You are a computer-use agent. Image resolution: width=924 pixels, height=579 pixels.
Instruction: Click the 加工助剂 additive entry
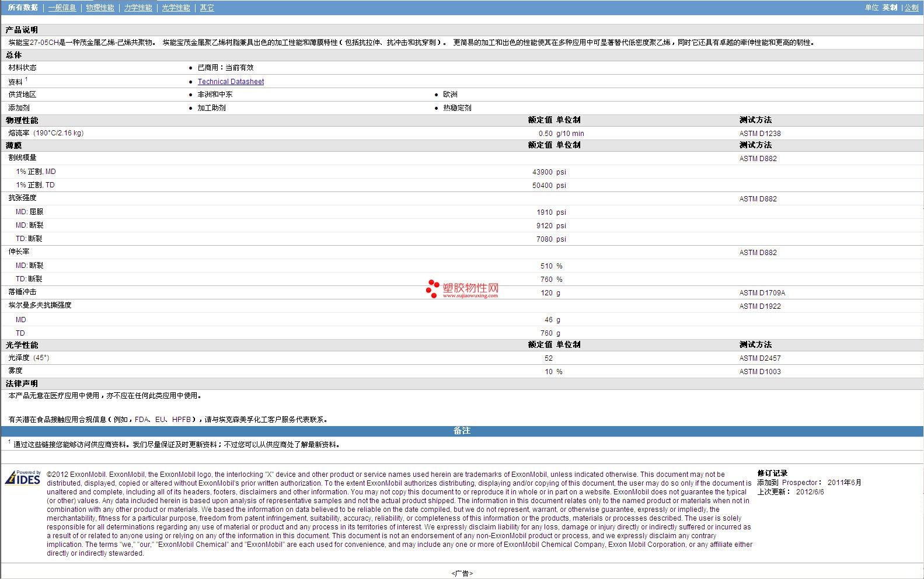(211, 108)
